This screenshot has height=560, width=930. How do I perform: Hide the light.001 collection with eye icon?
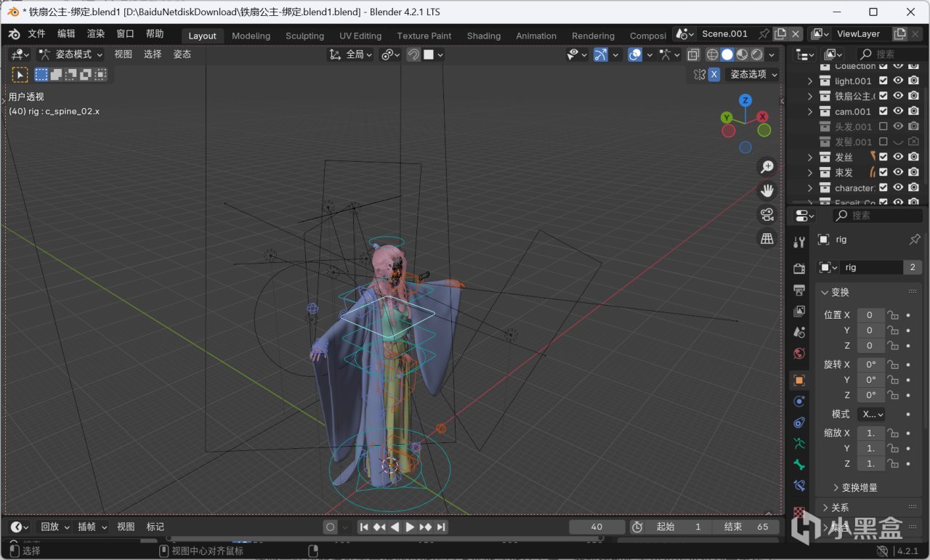pyautogui.click(x=898, y=81)
